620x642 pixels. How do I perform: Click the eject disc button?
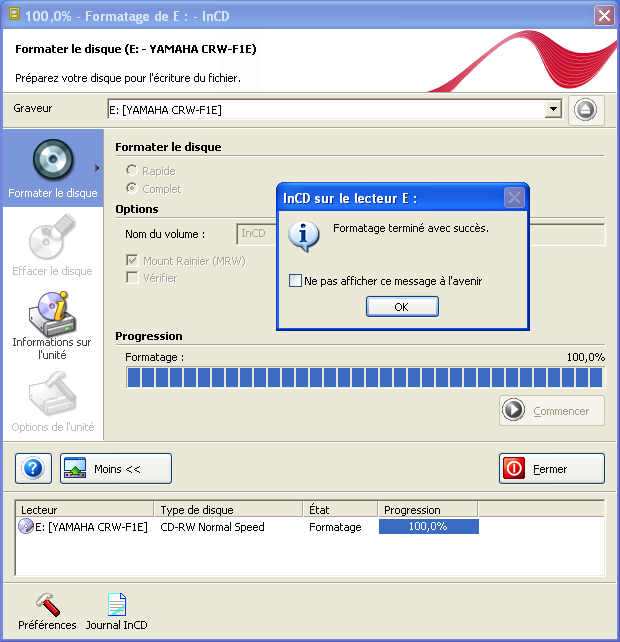[586, 110]
